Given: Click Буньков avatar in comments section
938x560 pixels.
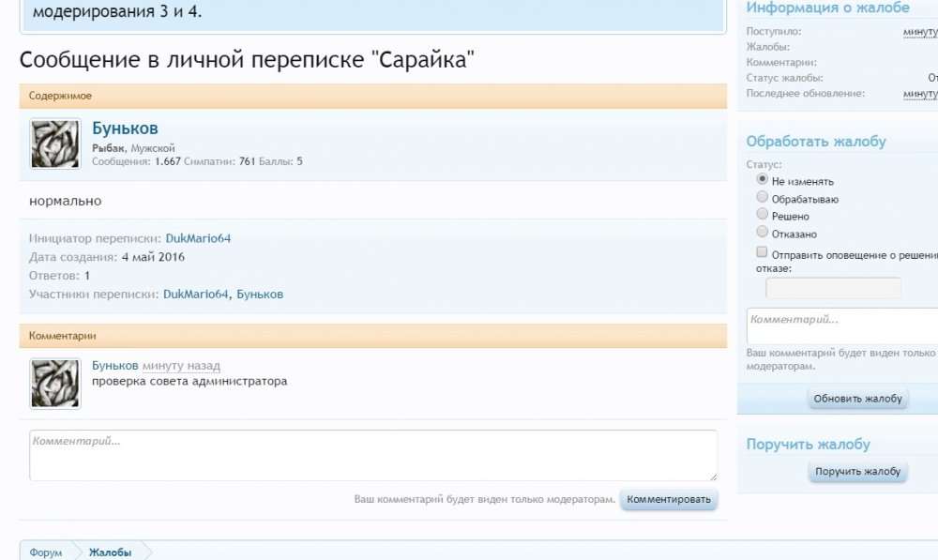Looking at the screenshot, I should tap(55, 384).
